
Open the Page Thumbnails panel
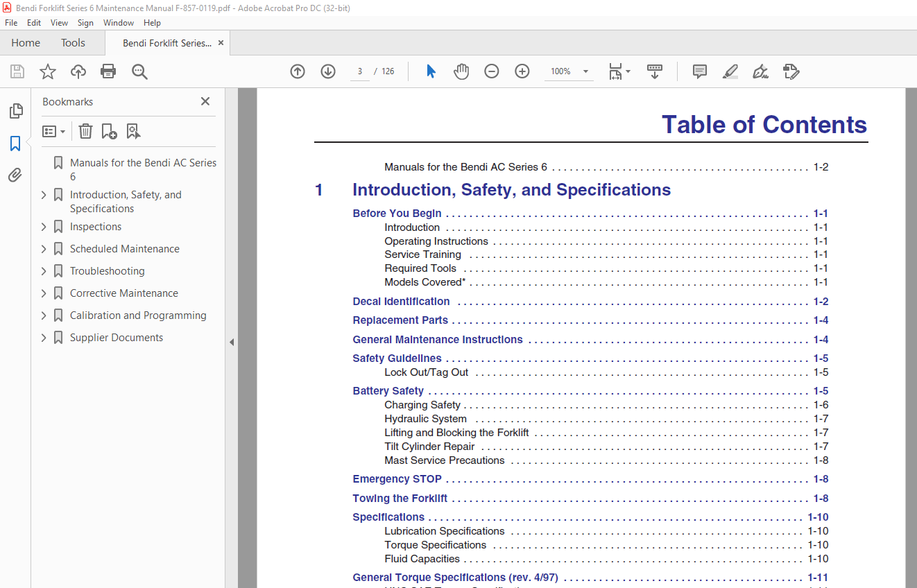(15, 111)
